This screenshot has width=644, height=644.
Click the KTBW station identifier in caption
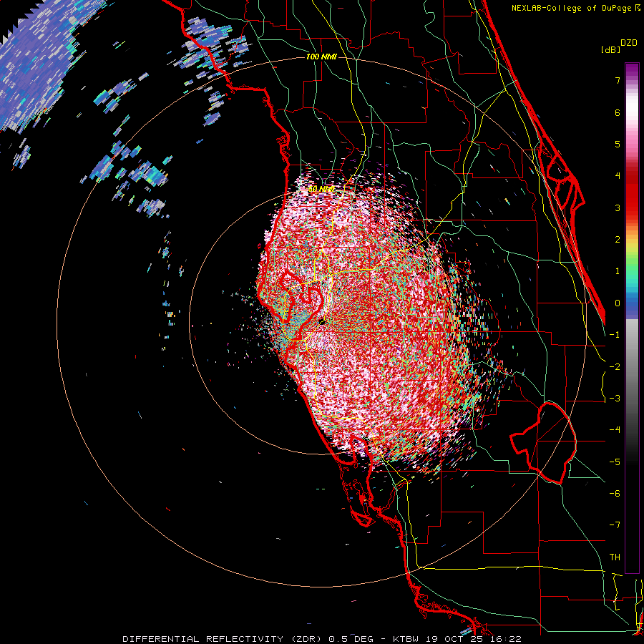(x=405, y=639)
